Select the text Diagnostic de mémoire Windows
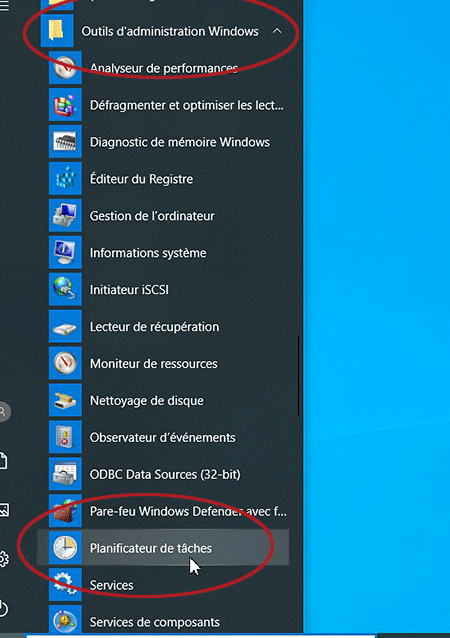Screen dimensions: 450x638 tap(179, 142)
